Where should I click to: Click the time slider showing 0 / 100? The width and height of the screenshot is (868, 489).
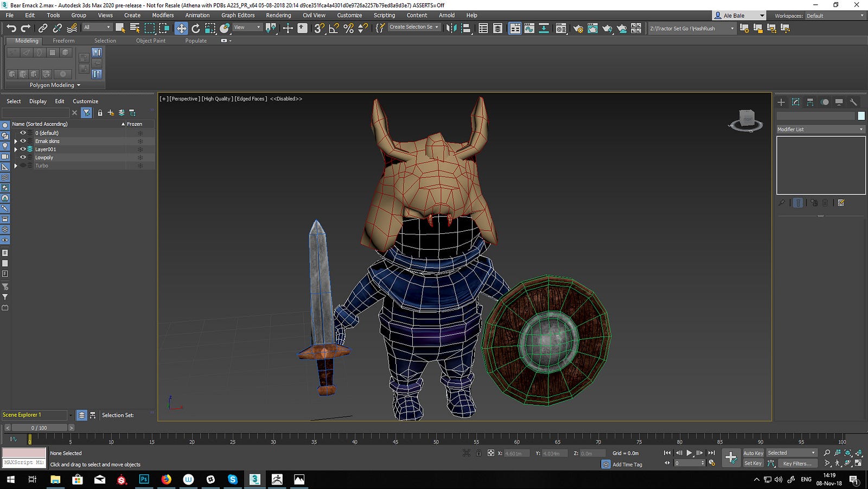pos(39,428)
